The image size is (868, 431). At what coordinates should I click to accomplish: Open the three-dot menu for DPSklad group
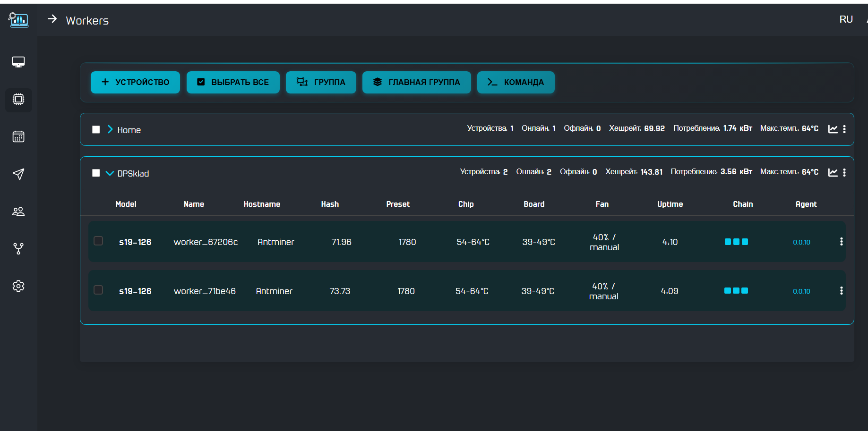[844, 172]
